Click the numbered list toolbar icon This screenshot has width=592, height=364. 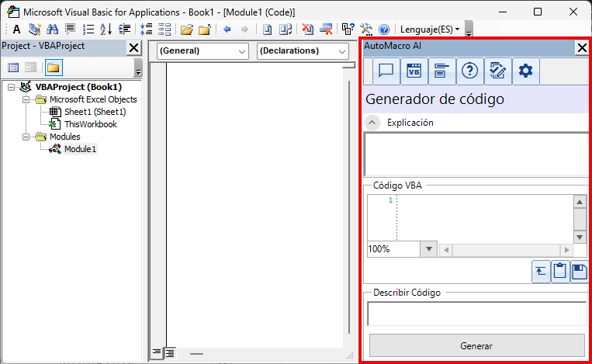tap(88, 29)
